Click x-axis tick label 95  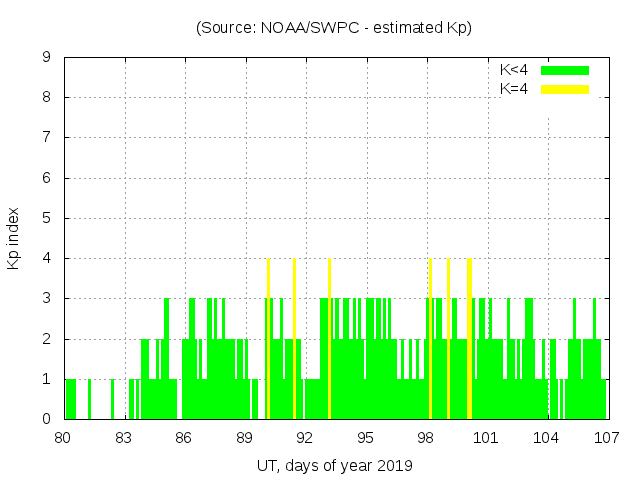(x=366, y=437)
